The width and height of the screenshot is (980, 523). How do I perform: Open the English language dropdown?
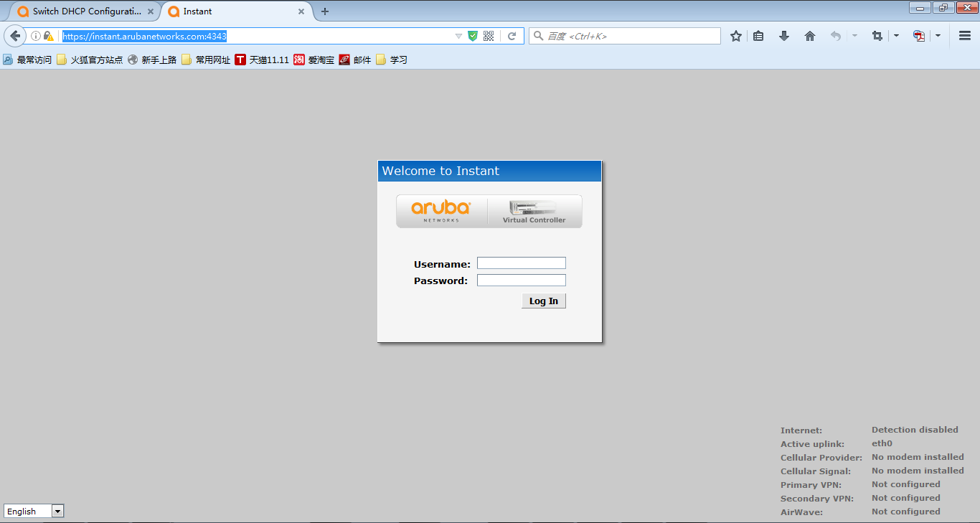tap(34, 511)
